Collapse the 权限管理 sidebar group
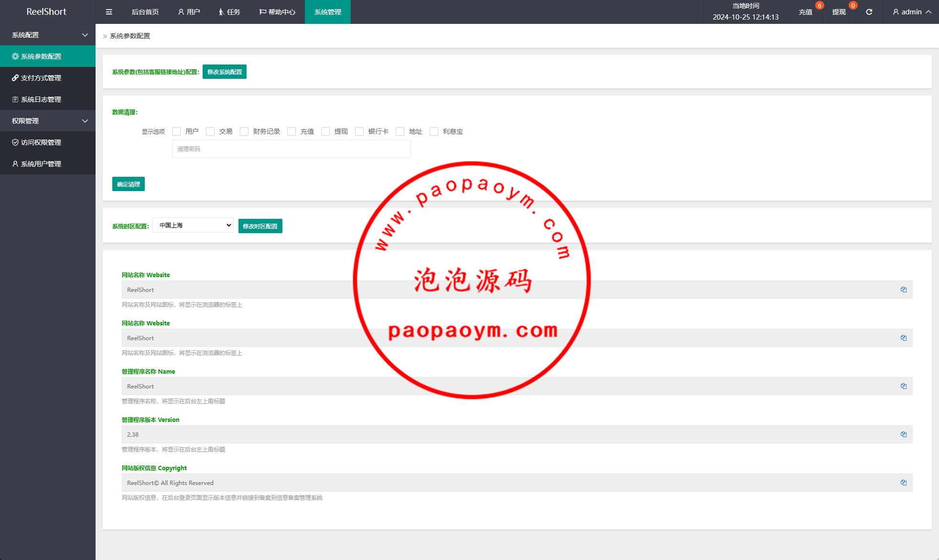 click(48, 121)
